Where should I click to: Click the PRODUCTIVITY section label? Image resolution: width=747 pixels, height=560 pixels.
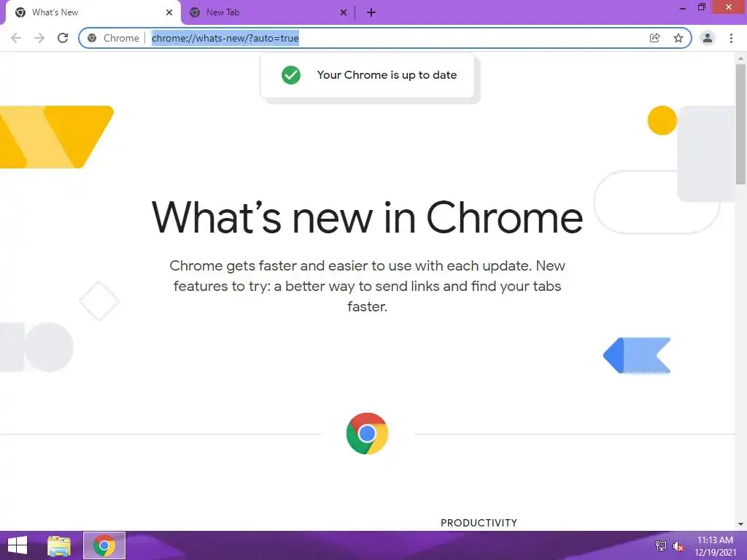coord(479,523)
